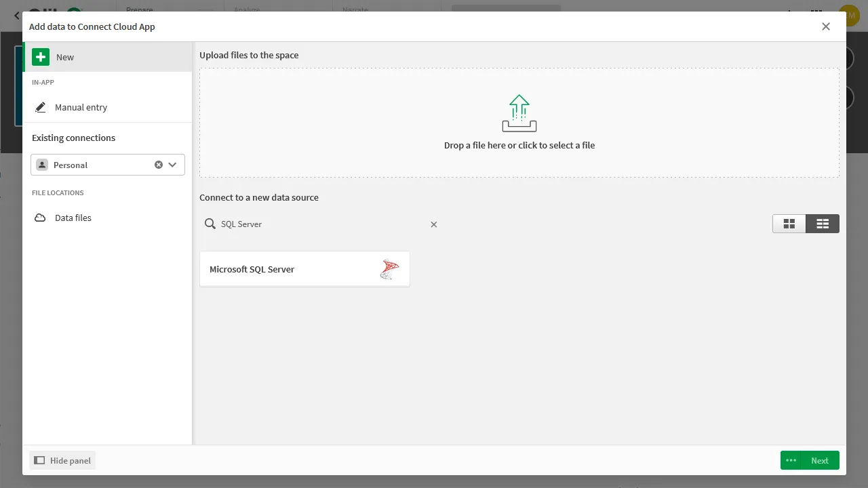Expand the Personal connections dropdown

click(172, 164)
